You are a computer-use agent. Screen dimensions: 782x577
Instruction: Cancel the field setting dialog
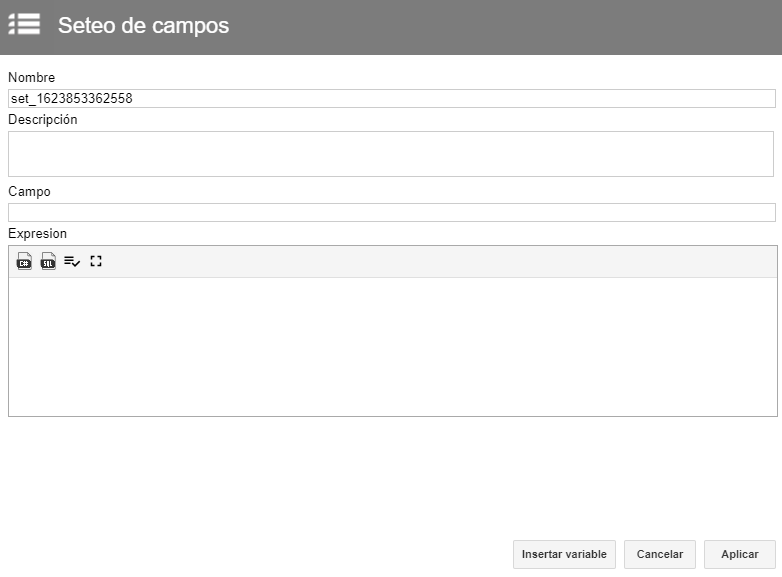point(660,554)
